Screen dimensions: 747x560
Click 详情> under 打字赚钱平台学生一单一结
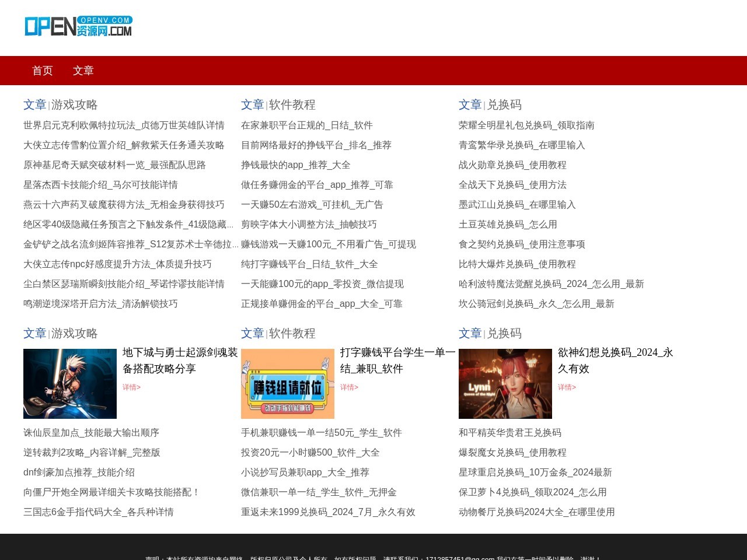click(349, 387)
